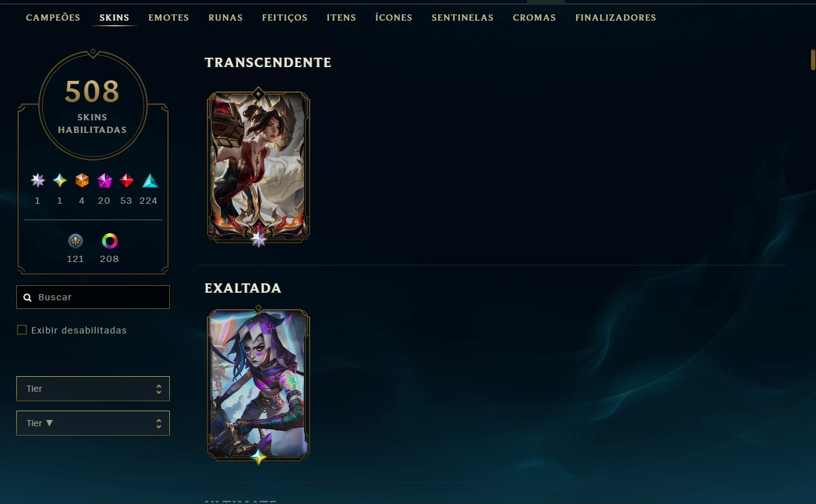The height and width of the screenshot is (504, 816).
Task: Open the Transcendente skin card thumbnail
Action: pos(258,166)
